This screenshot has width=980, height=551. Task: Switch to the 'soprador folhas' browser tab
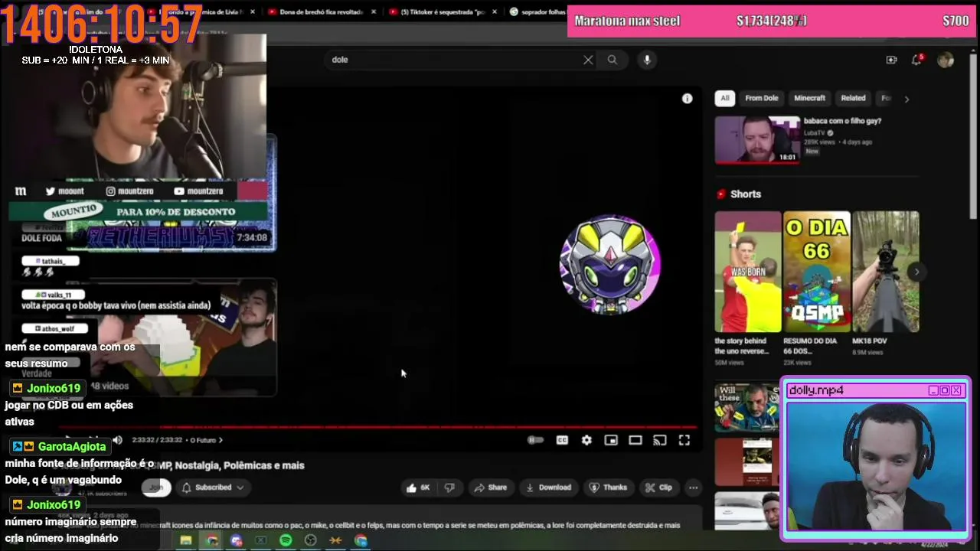pyautogui.click(x=536, y=11)
